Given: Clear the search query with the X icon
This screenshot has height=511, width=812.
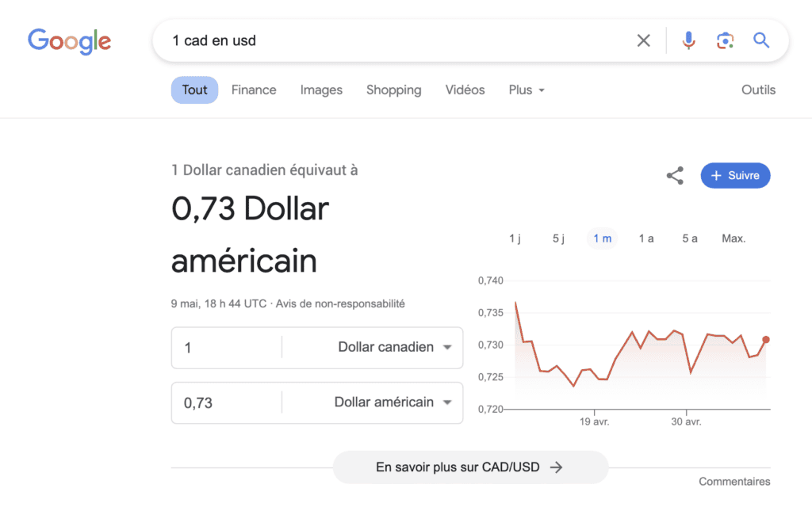Looking at the screenshot, I should 643,40.
